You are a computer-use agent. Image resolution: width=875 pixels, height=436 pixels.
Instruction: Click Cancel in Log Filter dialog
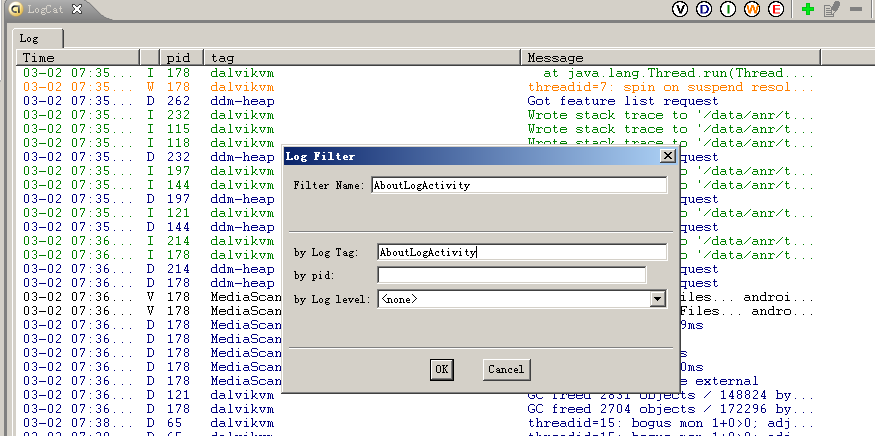[x=506, y=370]
